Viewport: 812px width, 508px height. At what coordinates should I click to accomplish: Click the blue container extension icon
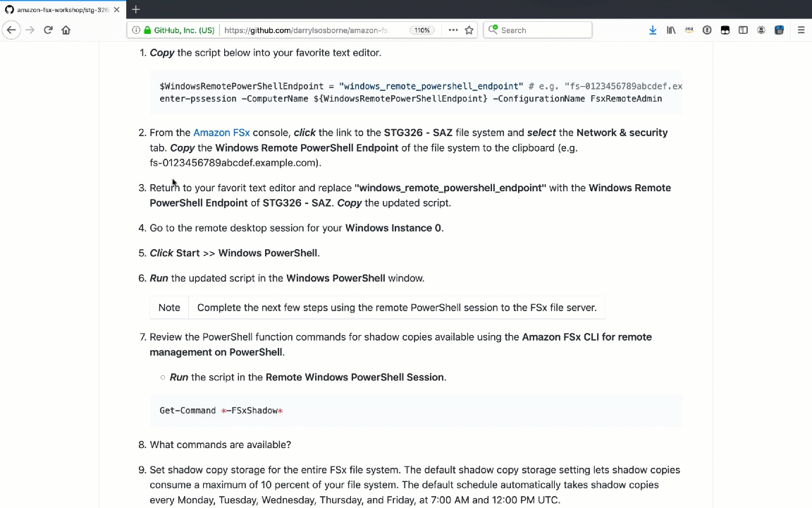pyautogui.click(x=779, y=30)
